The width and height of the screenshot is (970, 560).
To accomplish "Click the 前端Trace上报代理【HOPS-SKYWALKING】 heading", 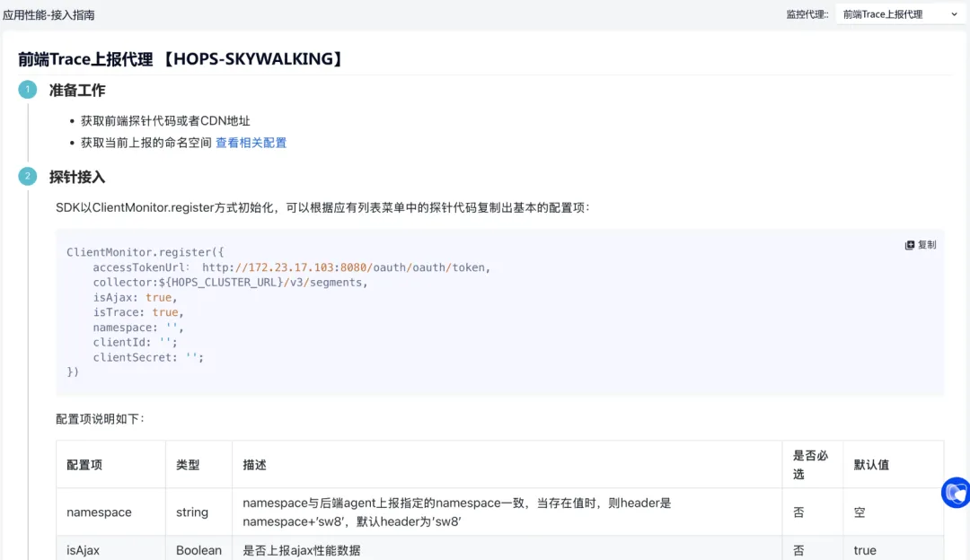I will coord(180,58).
